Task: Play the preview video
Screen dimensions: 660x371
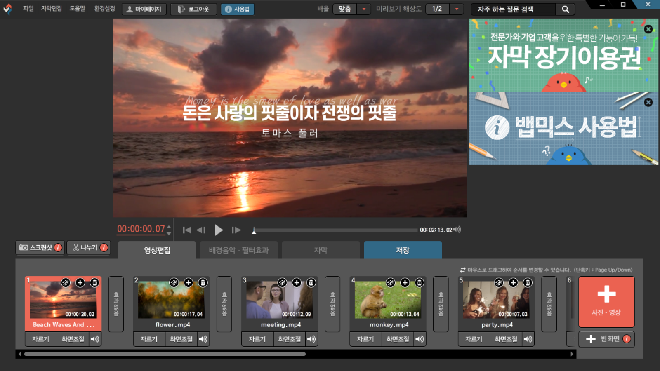Action: (218, 230)
